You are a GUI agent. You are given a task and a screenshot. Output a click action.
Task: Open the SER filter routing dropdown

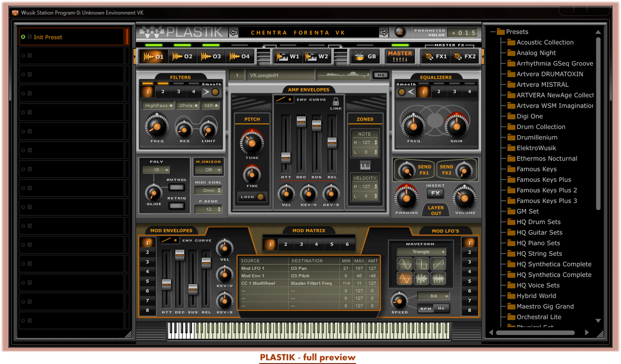(211, 106)
